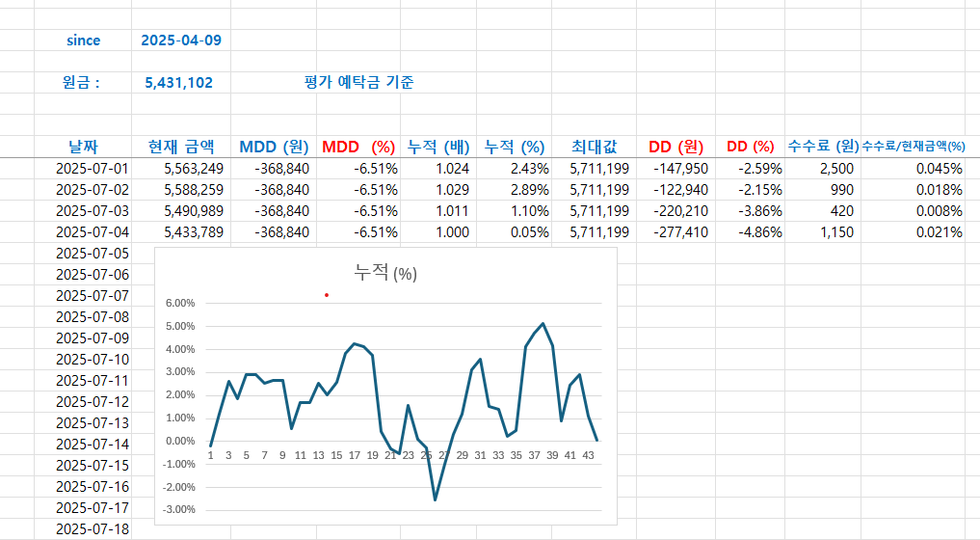The height and width of the screenshot is (540, 980).
Task: Select date cell 2025-07-18
Action: [83, 529]
